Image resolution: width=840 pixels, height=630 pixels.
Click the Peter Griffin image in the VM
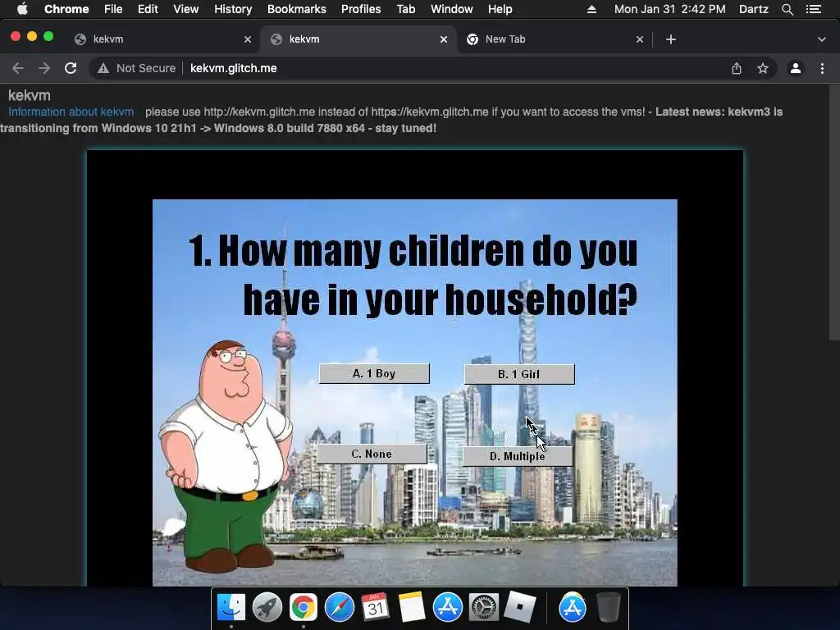226,456
